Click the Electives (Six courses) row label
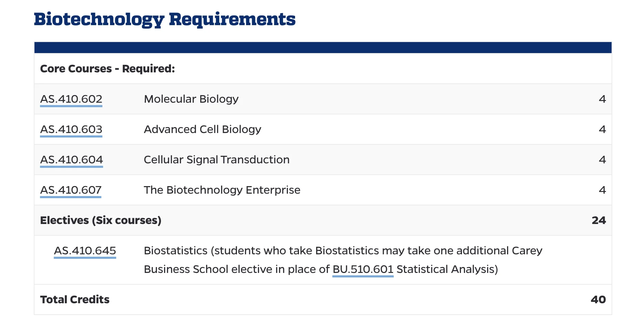The height and width of the screenshot is (326, 644). pyautogui.click(x=101, y=221)
